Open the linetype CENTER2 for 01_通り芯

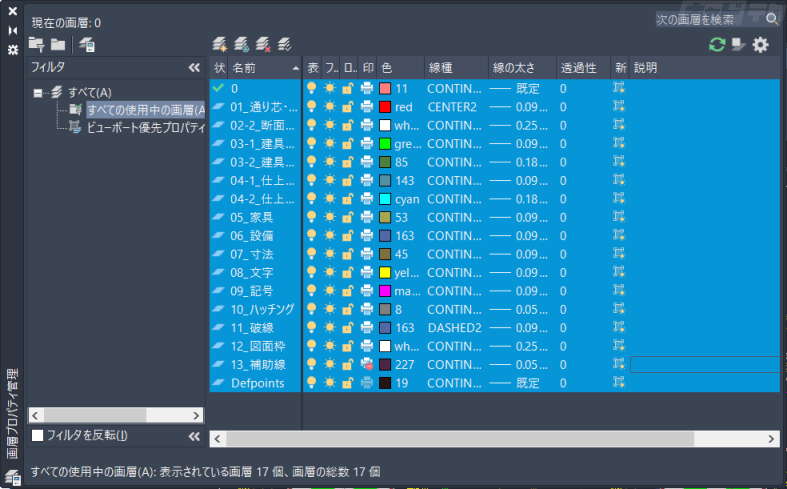(452, 107)
